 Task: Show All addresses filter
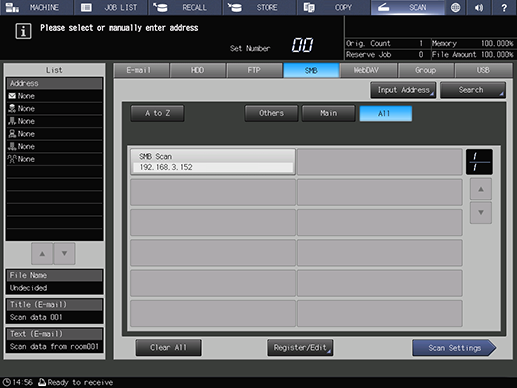coord(386,114)
